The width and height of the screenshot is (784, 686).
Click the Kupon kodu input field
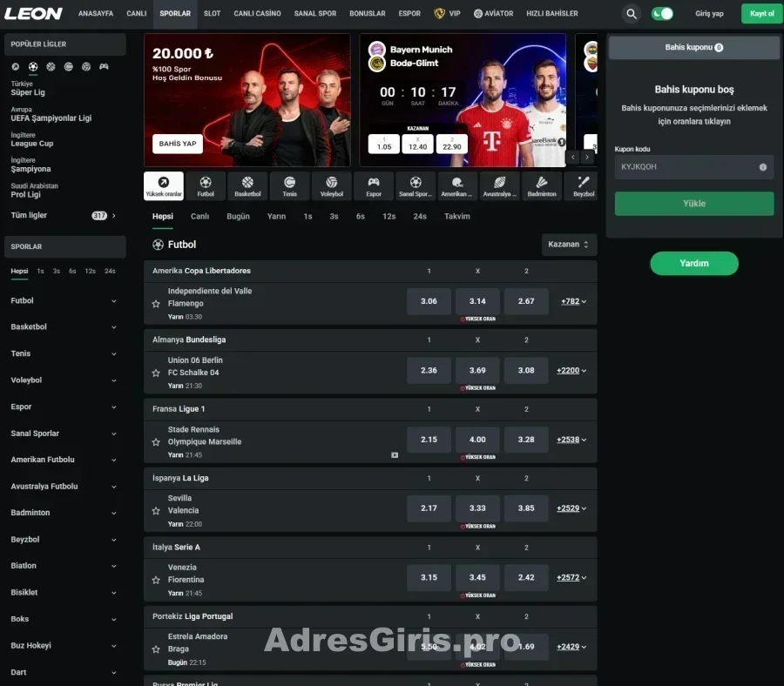coord(694,167)
